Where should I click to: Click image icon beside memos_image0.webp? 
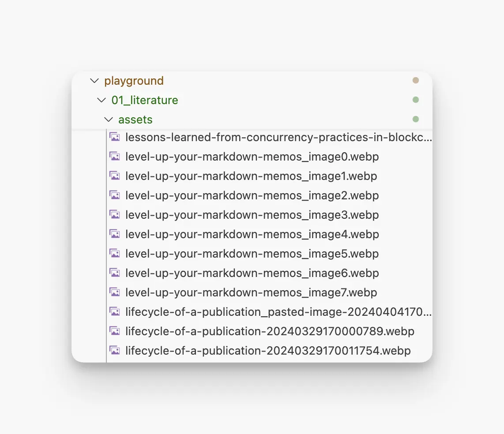(x=115, y=157)
